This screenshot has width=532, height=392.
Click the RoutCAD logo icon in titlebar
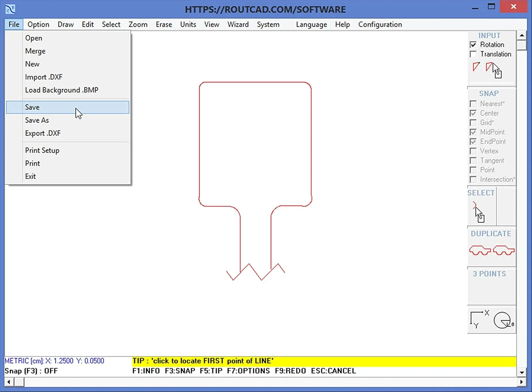(x=10, y=9)
